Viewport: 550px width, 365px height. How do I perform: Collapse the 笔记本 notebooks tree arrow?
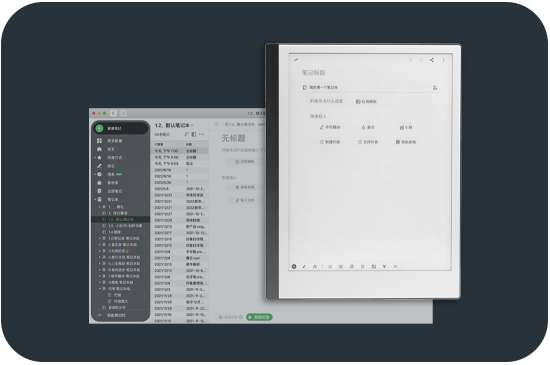click(x=95, y=199)
